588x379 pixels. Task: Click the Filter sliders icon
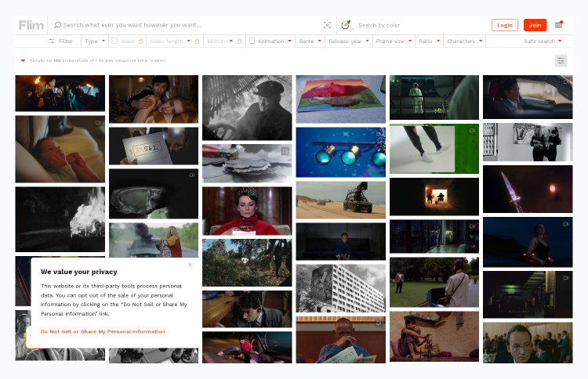pyautogui.click(x=52, y=41)
